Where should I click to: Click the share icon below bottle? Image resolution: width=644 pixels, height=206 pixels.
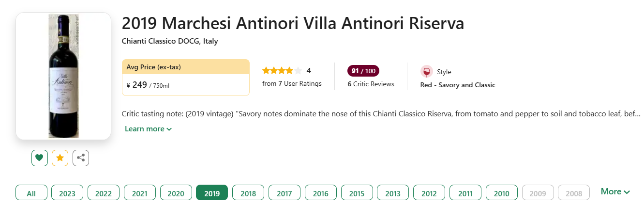pos(81,158)
